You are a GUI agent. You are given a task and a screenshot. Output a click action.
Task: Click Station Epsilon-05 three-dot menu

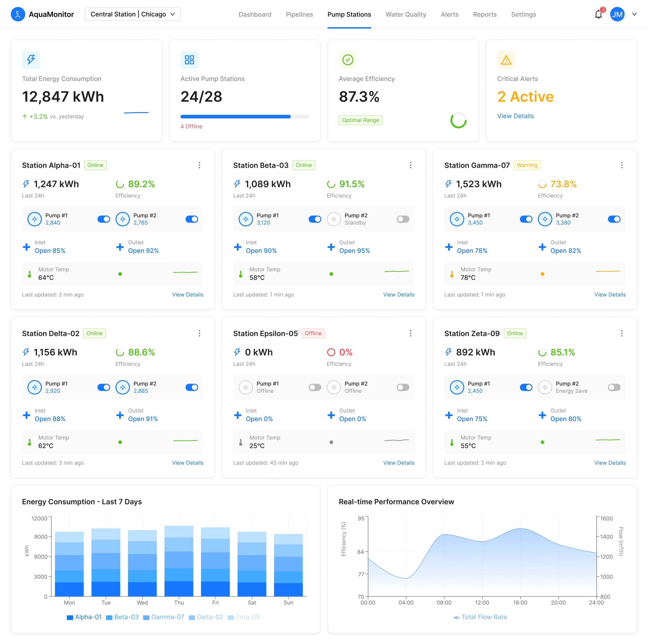click(x=410, y=333)
